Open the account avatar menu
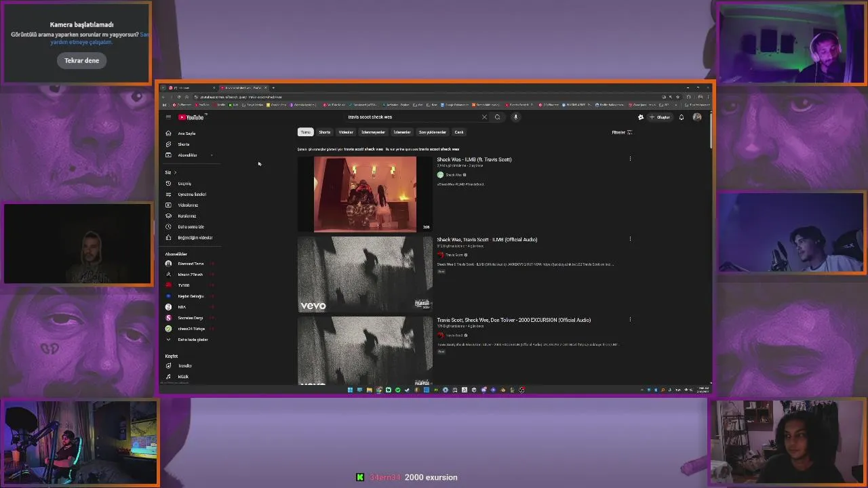Viewport: 868px width, 488px height. tap(697, 117)
